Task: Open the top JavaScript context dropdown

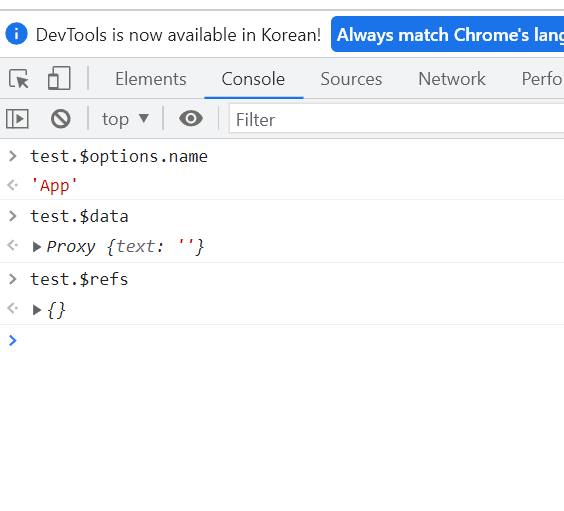Action: tap(125, 119)
